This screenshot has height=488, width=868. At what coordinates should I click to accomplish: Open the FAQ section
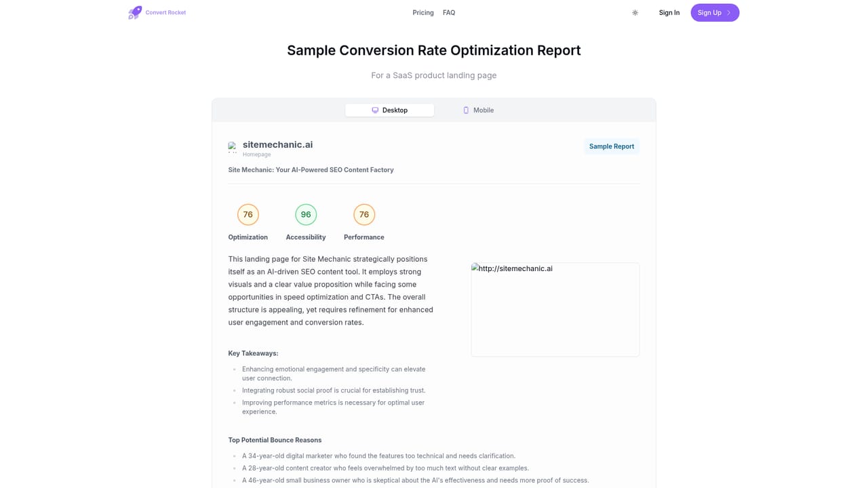[x=449, y=13]
